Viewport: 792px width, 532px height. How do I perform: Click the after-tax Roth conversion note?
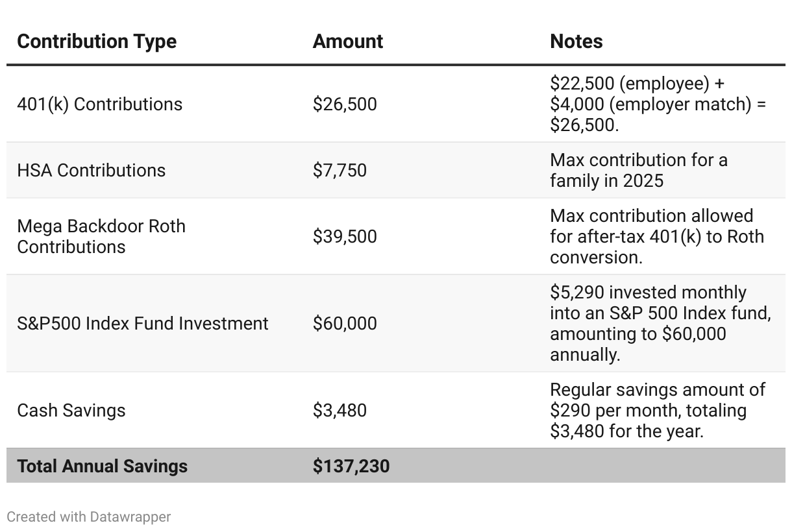coord(656,236)
